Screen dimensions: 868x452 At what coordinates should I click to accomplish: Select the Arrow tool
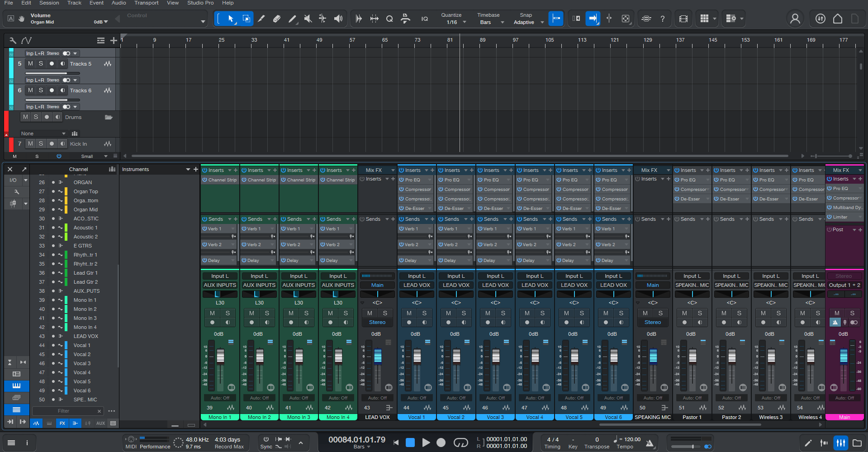[x=231, y=19]
